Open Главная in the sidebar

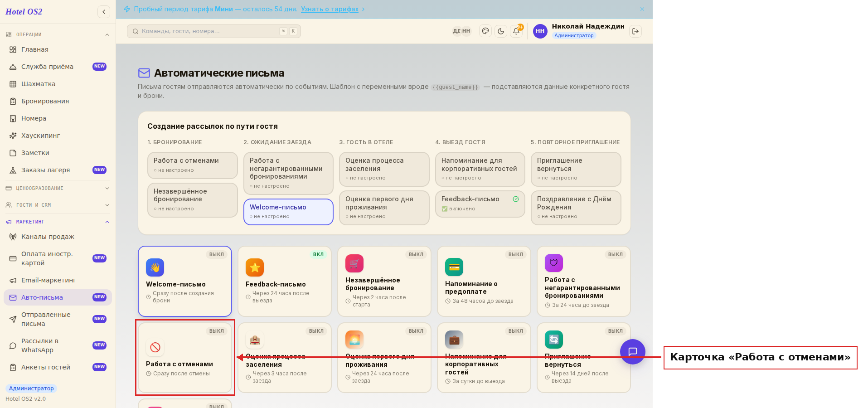click(58, 49)
